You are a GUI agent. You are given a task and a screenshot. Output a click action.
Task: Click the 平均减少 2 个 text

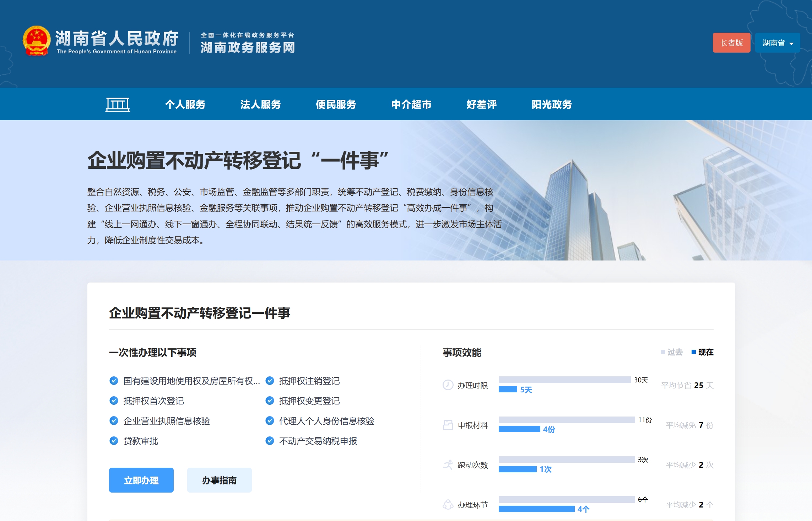(x=689, y=505)
